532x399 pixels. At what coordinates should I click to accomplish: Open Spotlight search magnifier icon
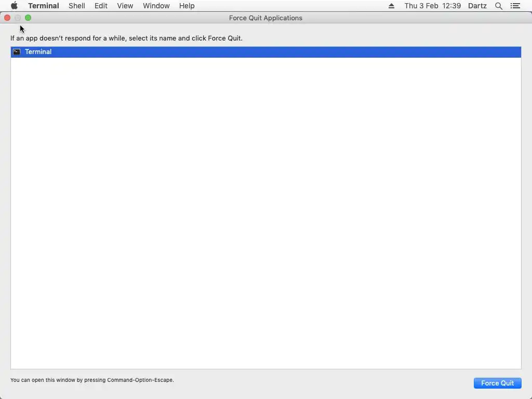pyautogui.click(x=498, y=6)
